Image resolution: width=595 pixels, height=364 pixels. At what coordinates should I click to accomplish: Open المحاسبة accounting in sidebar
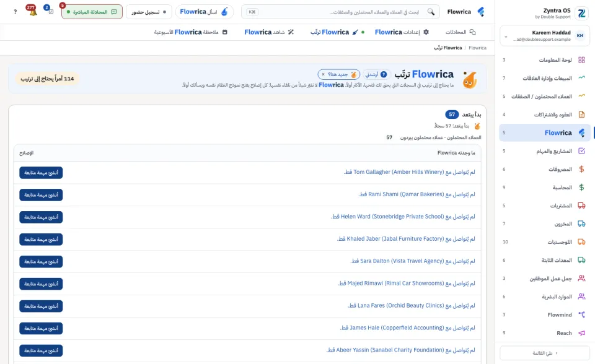[x=545, y=188]
